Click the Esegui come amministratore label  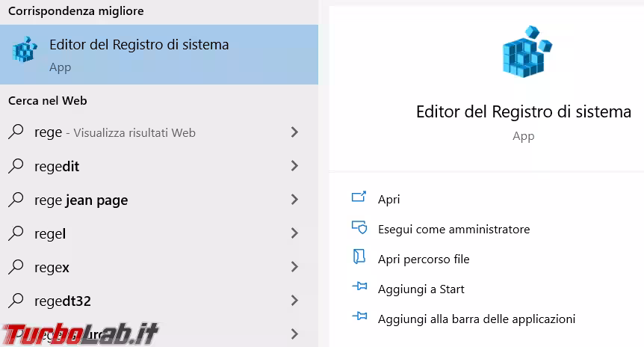[x=453, y=230]
